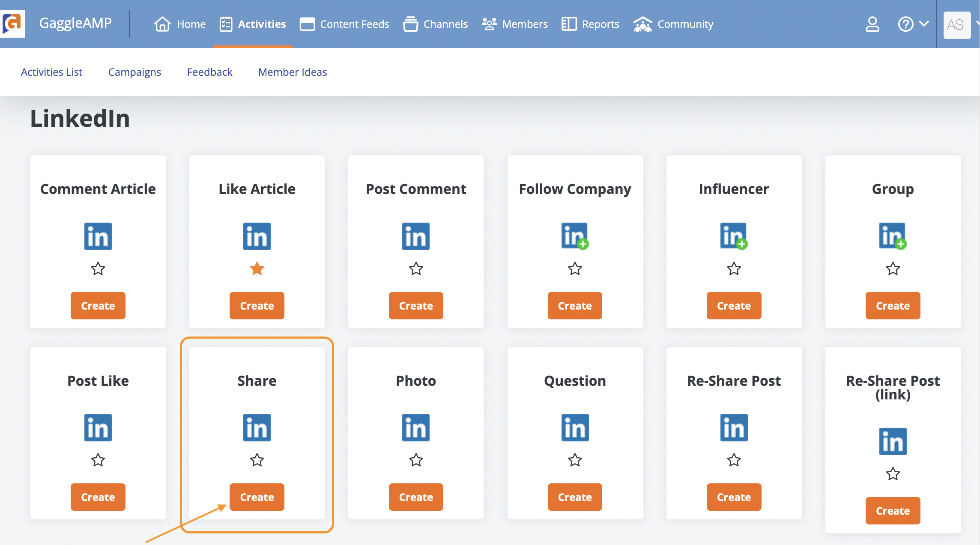Viewport: 980px width, 545px height.
Task: Favorite the Influencer activity star
Action: (734, 269)
